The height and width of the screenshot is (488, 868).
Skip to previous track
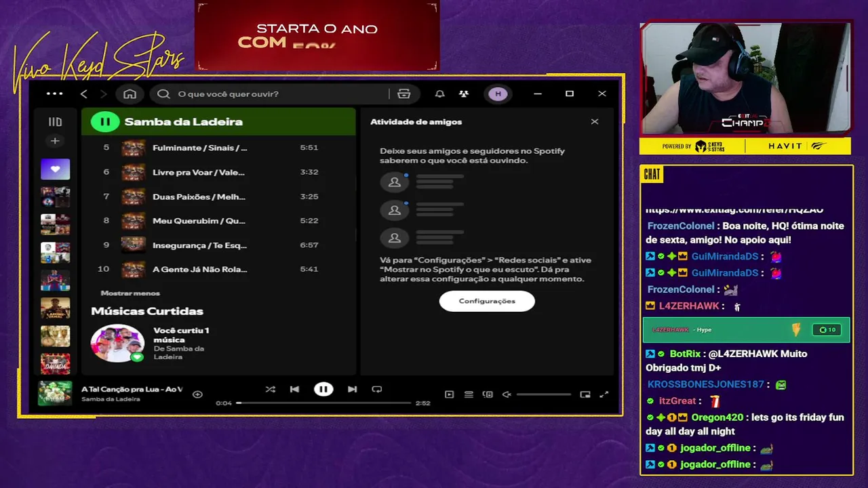pos(294,389)
